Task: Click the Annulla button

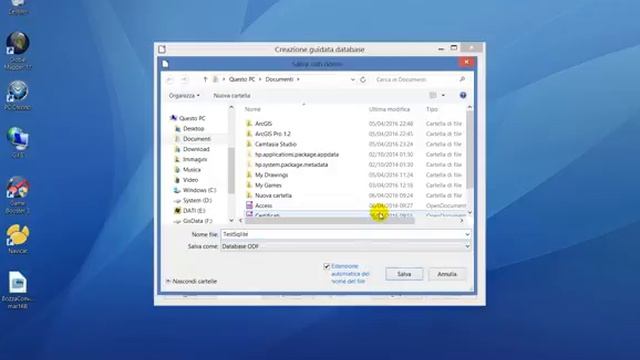Action: tap(447, 274)
